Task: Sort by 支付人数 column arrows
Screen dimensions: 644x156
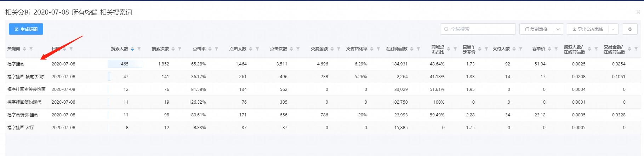Action: (514, 49)
